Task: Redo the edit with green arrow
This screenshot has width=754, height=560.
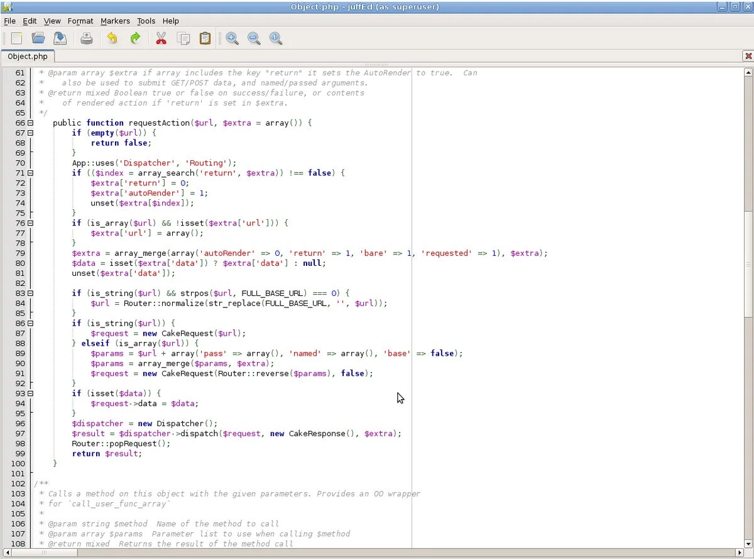Action: click(134, 38)
